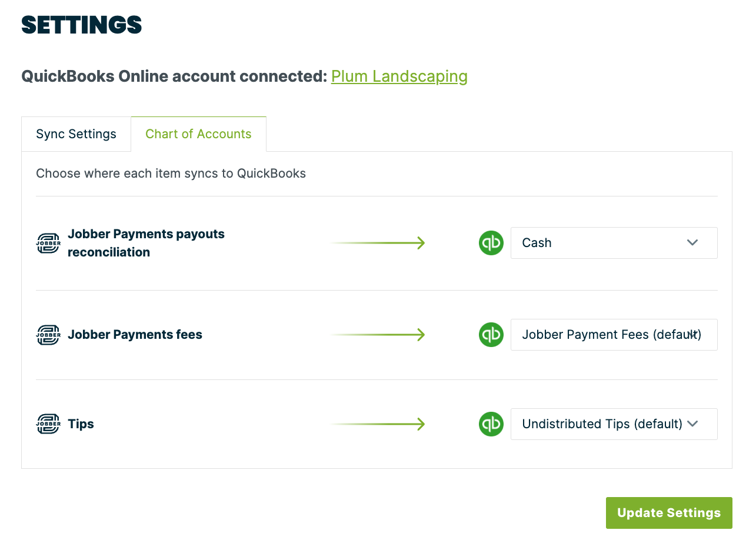This screenshot has height=550, width=756.
Task: Click the Jobber Payments fees label
Action: click(135, 335)
